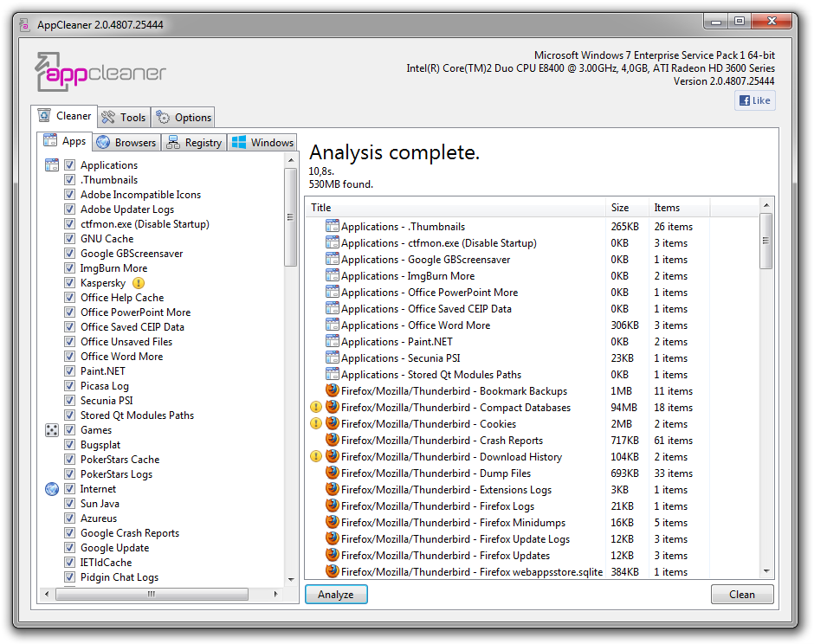The height and width of the screenshot is (644, 814).
Task: Switch to the Tools tab
Action: tap(124, 117)
